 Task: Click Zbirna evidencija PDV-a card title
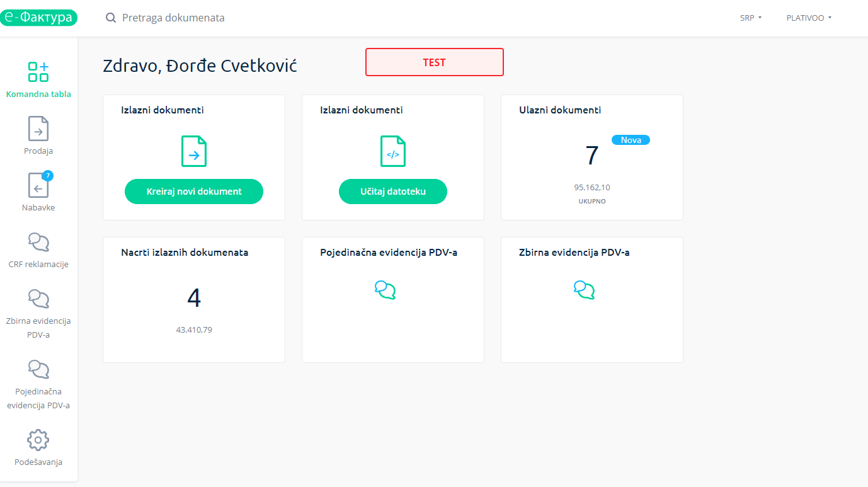coord(574,253)
